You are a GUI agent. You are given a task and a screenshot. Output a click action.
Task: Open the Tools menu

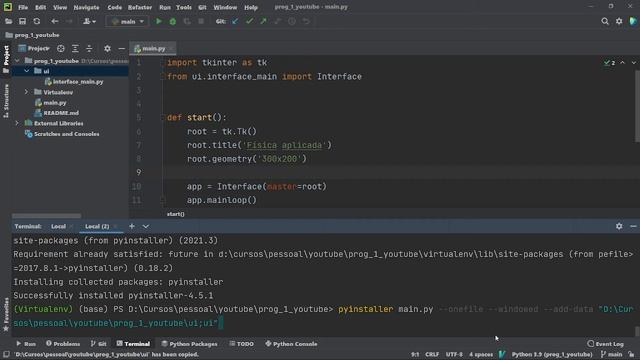click(x=184, y=7)
